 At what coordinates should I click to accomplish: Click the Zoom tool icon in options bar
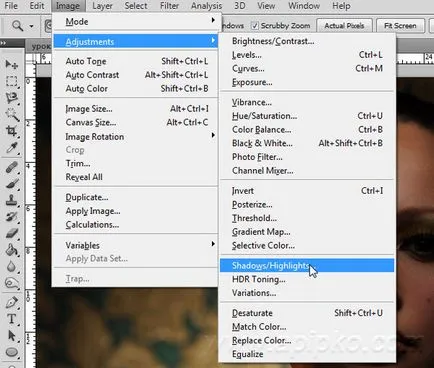[17, 26]
